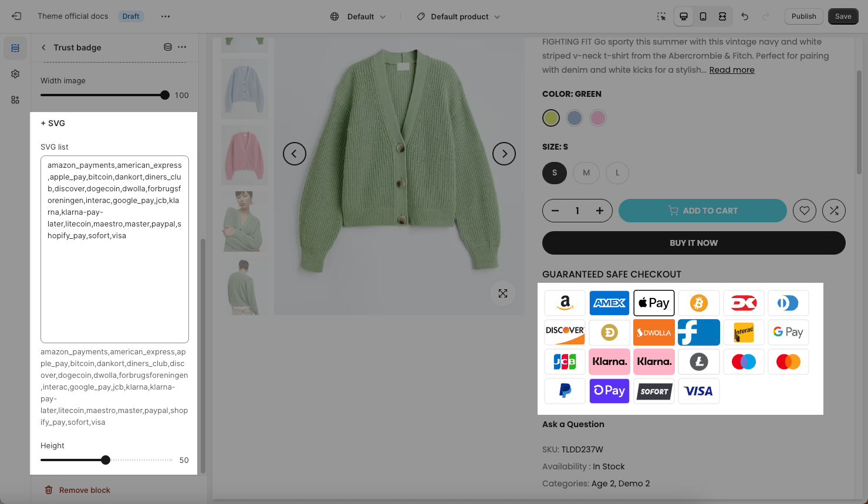Select the blue color swatch
868x504 pixels.
[x=575, y=118]
